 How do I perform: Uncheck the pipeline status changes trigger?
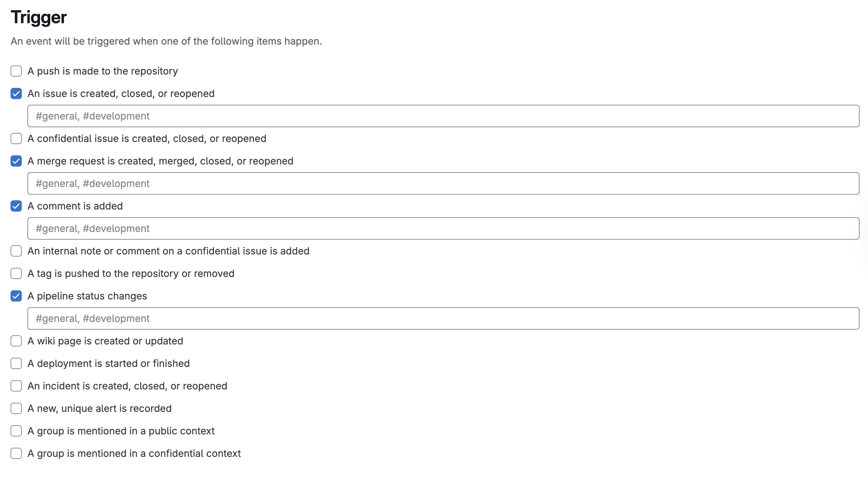coord(16,296)
